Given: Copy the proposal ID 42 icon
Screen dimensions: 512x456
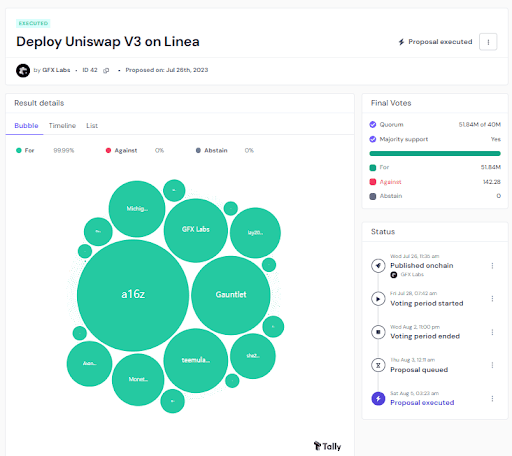Looking at the screenshot, I should tap(106, 70).
